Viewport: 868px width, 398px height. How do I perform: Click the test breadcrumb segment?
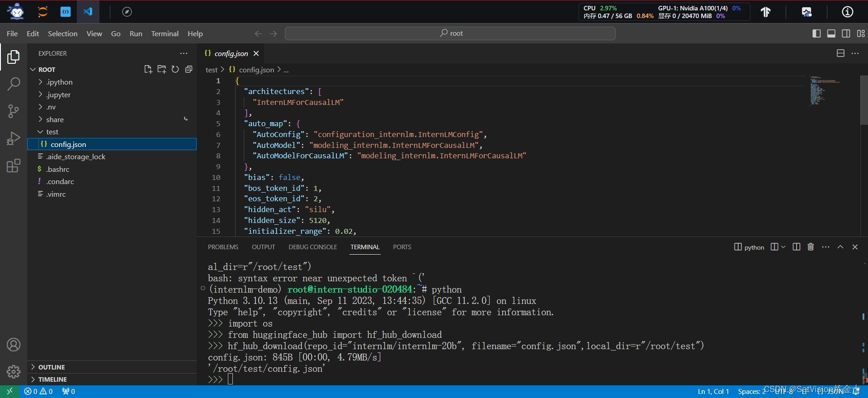pos(212,70)
